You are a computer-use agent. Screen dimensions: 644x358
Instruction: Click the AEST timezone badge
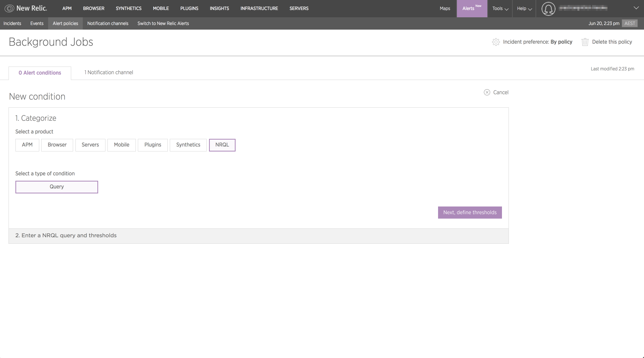630,23
